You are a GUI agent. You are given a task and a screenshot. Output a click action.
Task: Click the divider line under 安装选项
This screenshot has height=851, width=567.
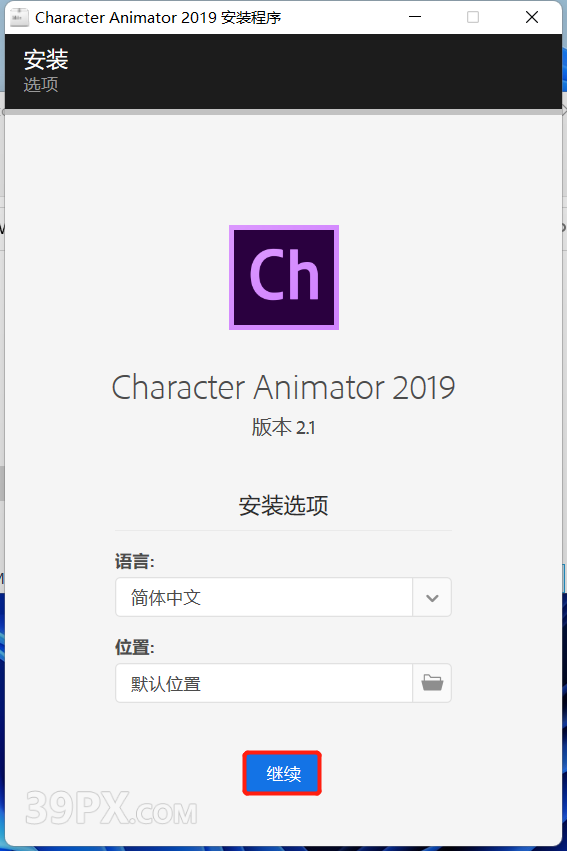[283, 530]
